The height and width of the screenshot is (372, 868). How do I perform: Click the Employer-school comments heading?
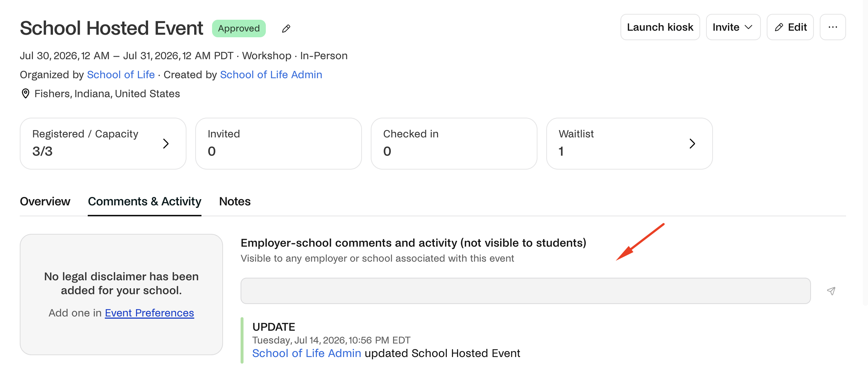point(414,243)
